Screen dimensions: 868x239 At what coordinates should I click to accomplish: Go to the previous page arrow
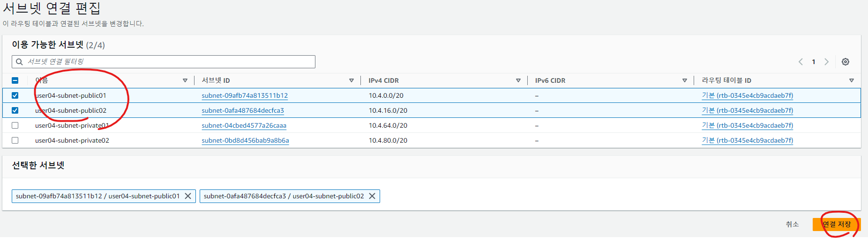[x=801, y=62]
